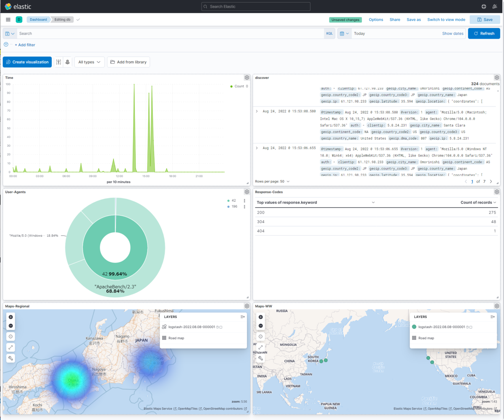
Task: Focus the Search Elastic field
Action: 256,7
